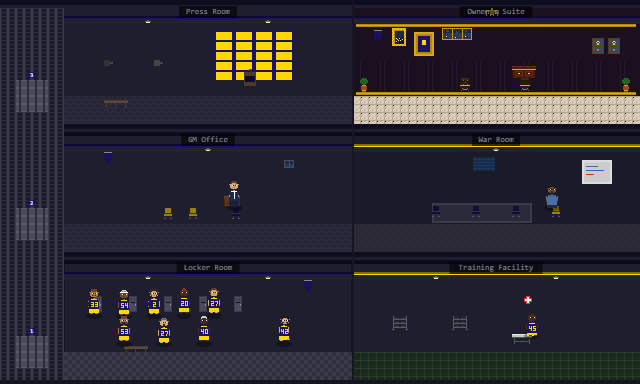Click the left potted plant in Owner's Suite
The image size is (640, 384).
pos(364,84)
